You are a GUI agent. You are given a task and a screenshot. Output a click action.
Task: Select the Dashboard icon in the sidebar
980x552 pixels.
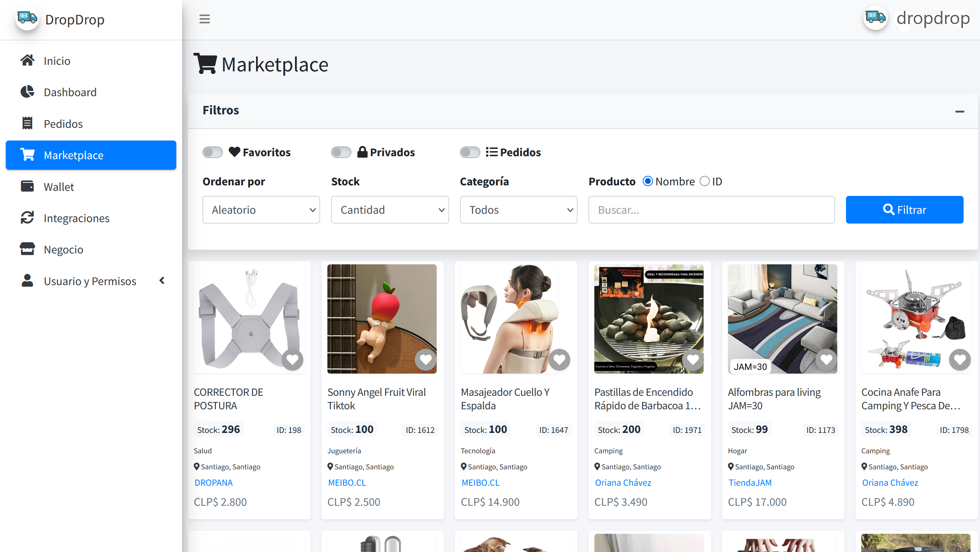[27, 92]
